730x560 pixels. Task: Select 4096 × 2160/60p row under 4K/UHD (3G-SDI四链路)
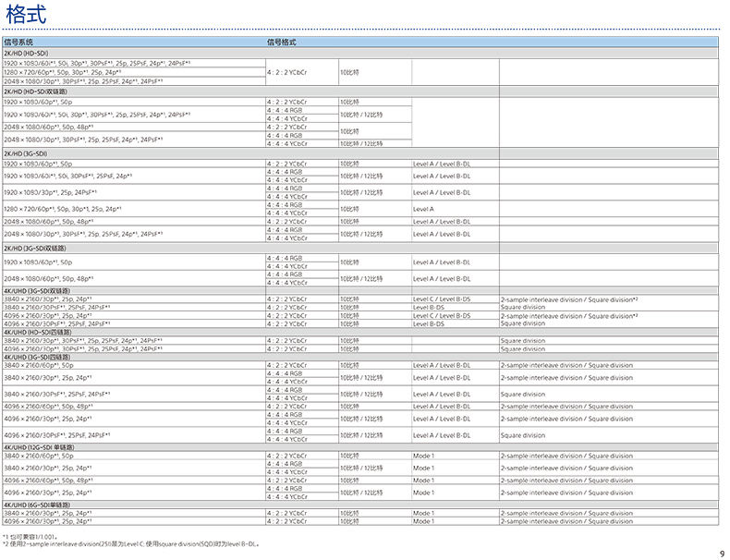(360, 407)
